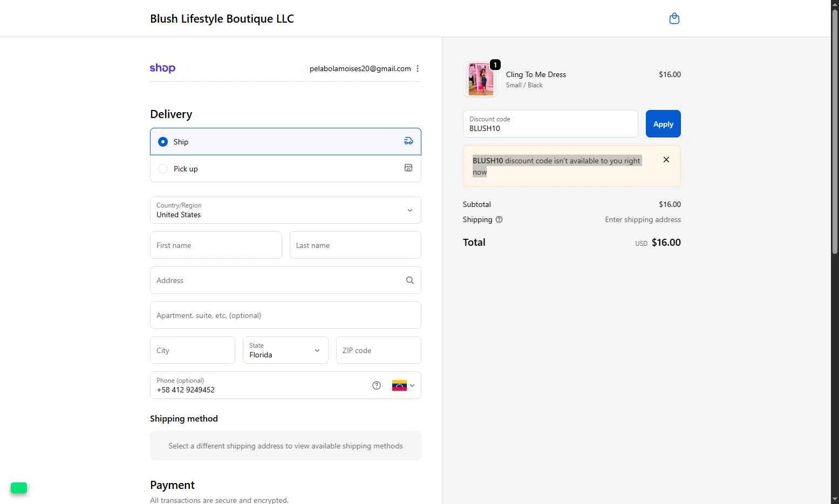Screen dimensions: 839x504
Task: Click the Last name field
Action: tap(356, 245)
